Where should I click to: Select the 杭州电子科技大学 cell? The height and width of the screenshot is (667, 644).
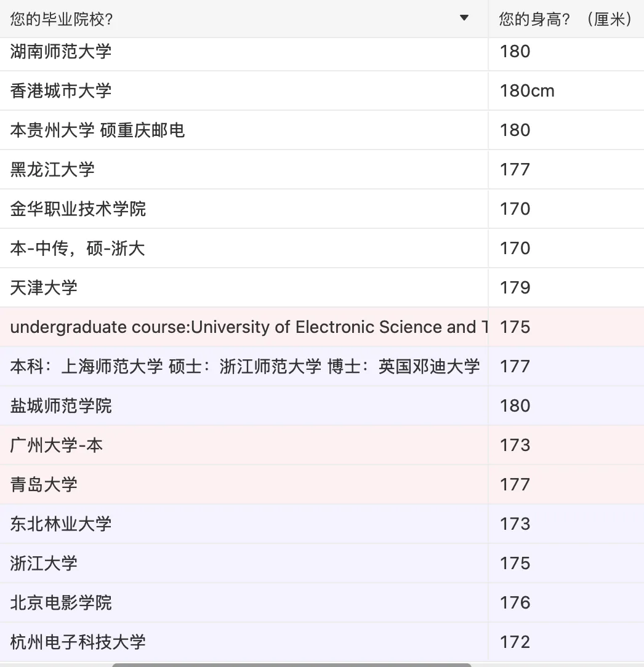[78, 642]
